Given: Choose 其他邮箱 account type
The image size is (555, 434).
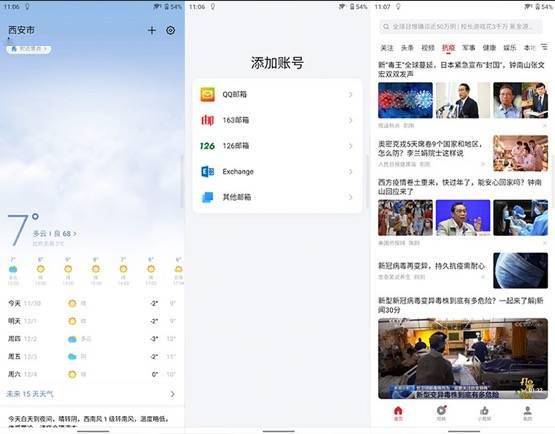Looking at the screenshot, I should [278, 197].
